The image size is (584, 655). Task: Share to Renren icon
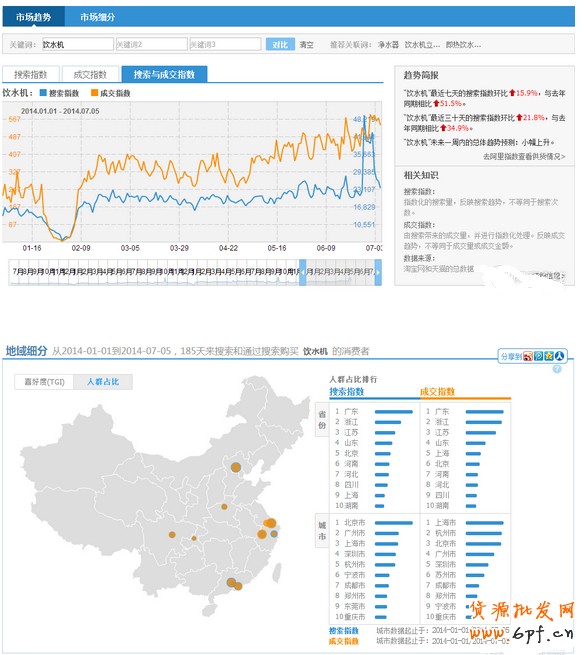[x=559, y=356]
